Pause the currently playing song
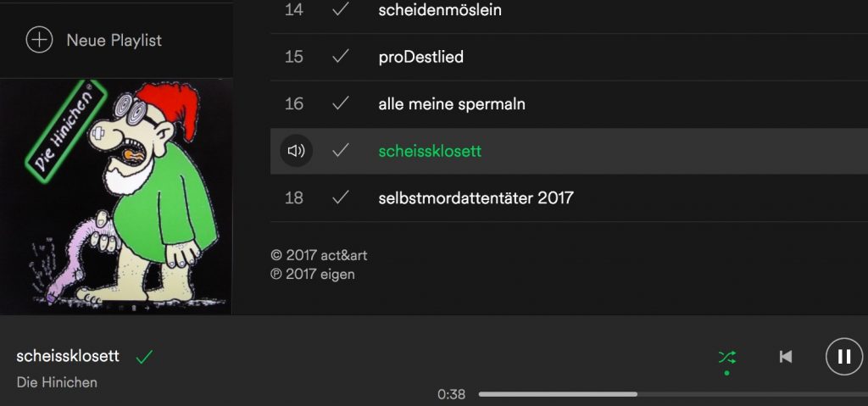Viewport: 868px width, 406px height. coord(844,357)
